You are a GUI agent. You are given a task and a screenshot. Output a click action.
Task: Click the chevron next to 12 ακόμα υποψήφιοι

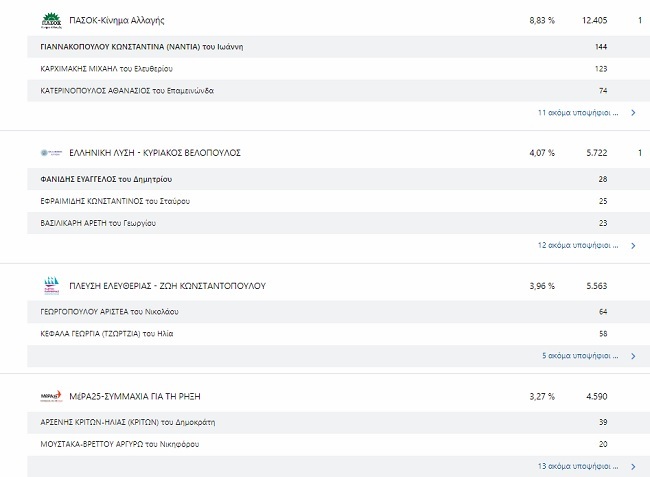[x=633, y=245]
